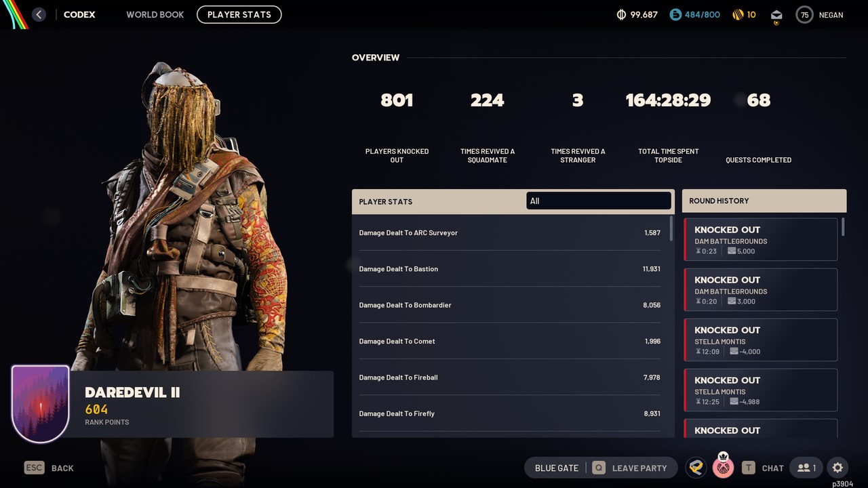Click the Player Stats list scrollbar
The height and width of the screenshot is (488, 868).
(671, 228)
